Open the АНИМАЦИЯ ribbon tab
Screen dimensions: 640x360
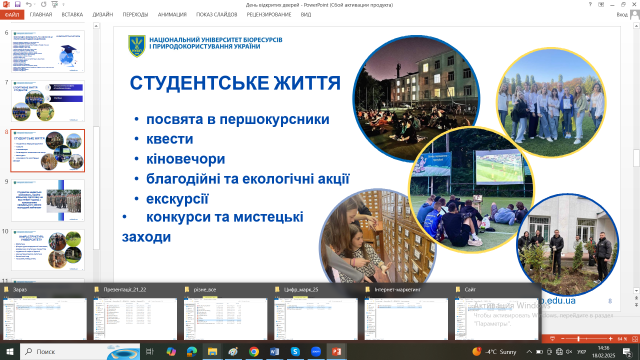pos(172,15)
